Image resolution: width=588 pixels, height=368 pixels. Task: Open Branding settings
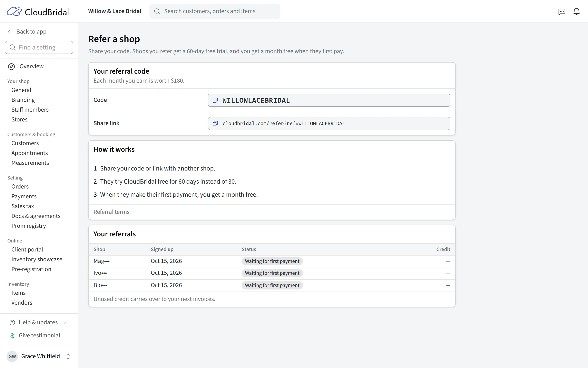[x=23, y=100]
